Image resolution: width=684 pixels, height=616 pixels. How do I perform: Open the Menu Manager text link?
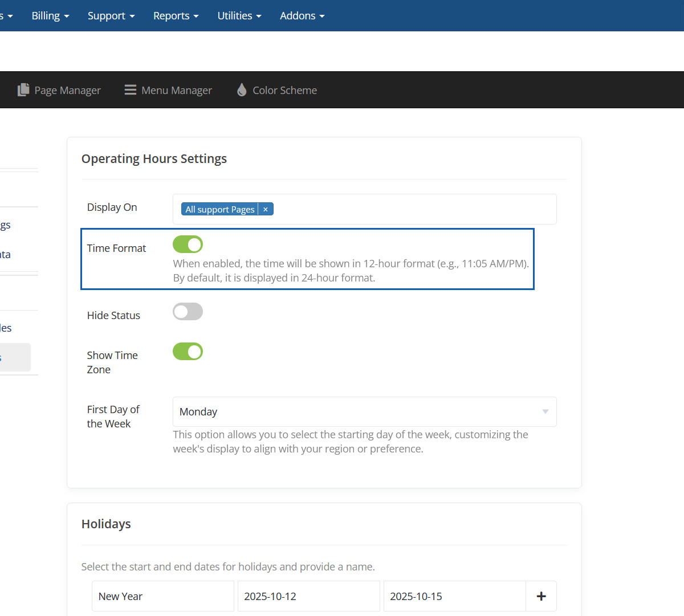coord(176,90)
